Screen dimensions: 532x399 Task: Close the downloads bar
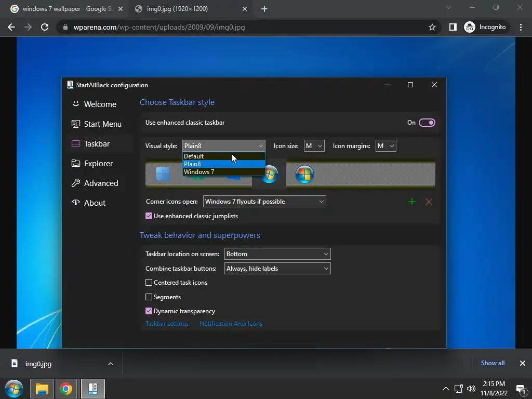coord(523,363)
